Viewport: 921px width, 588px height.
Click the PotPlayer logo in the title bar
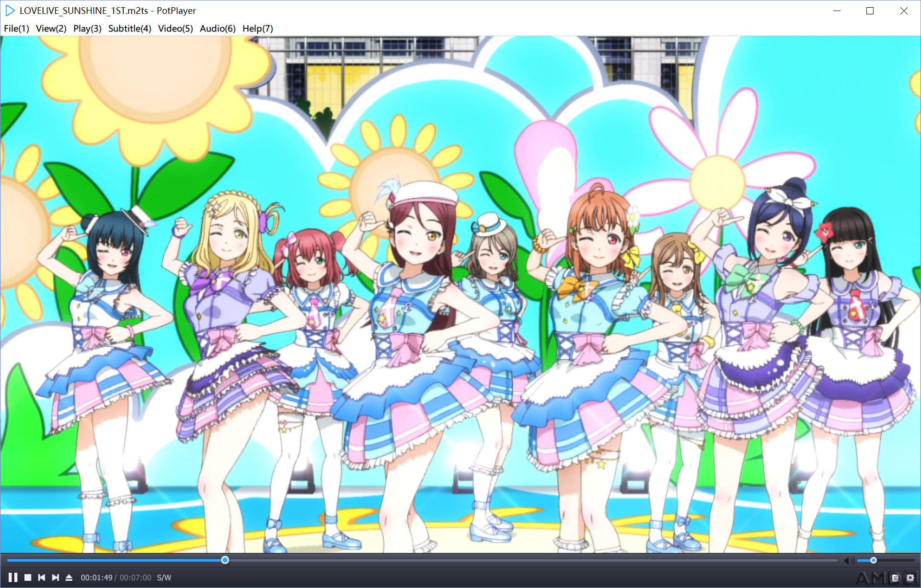tap(10, 11)
